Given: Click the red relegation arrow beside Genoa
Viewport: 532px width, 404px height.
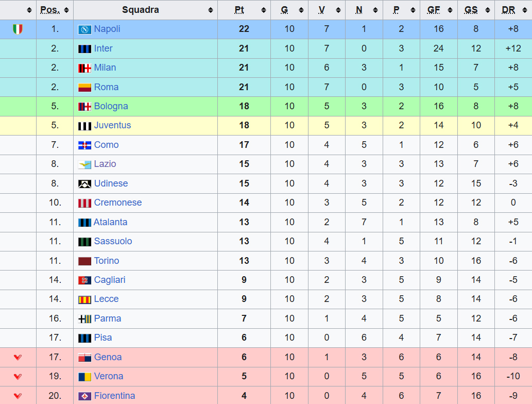Looking at the screenshot, I should [x=18, y=357].
